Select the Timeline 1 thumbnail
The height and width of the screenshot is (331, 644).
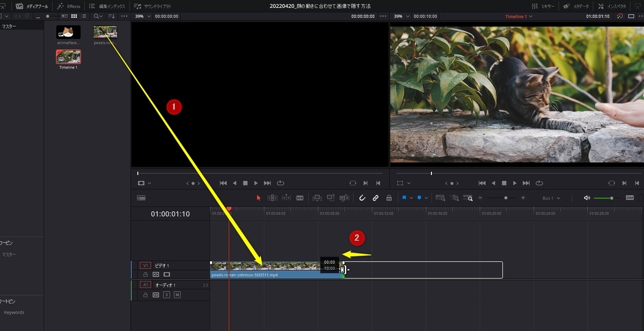coord(68,57)
